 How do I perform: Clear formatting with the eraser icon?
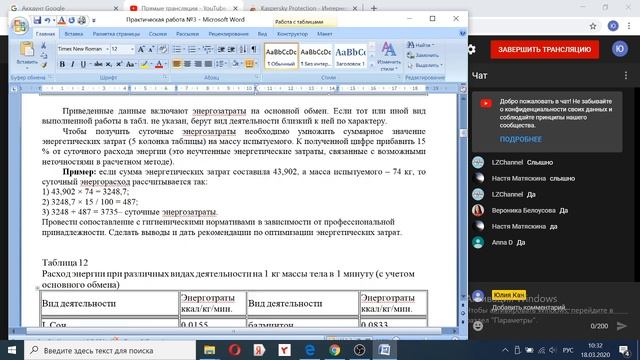[x=163, y=49]
